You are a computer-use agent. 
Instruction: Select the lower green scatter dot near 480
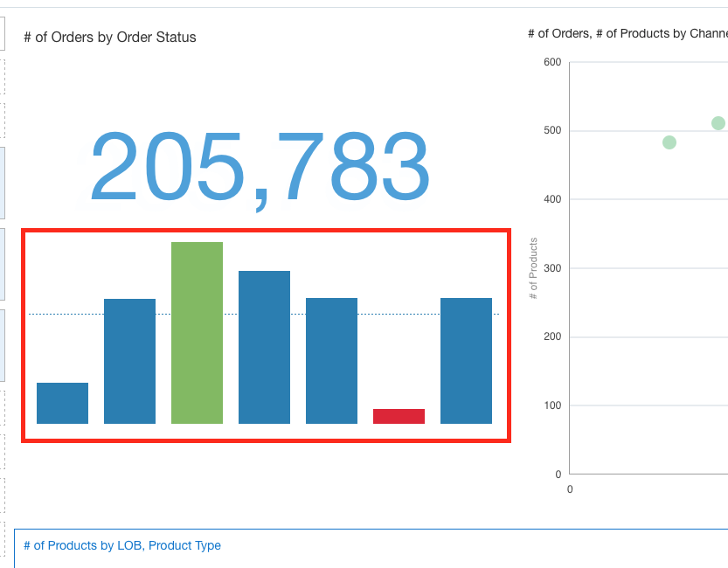tap(669, 142)
